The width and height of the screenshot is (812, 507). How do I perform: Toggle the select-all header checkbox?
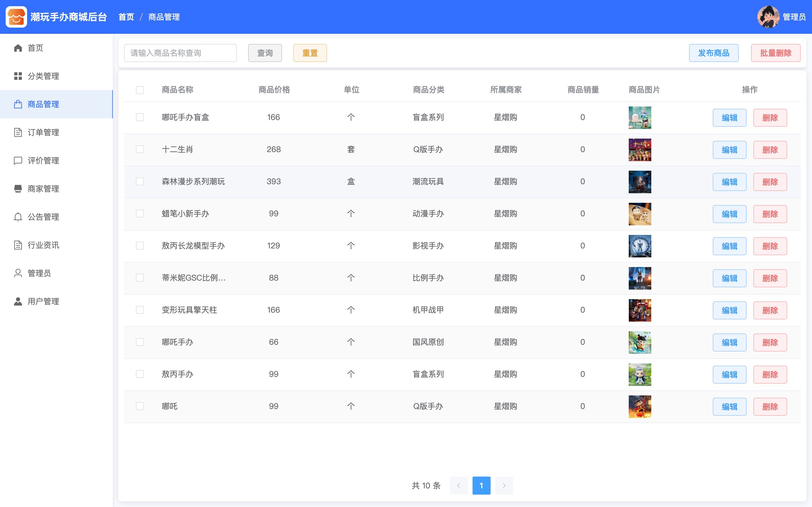click(x=140, y=90)
